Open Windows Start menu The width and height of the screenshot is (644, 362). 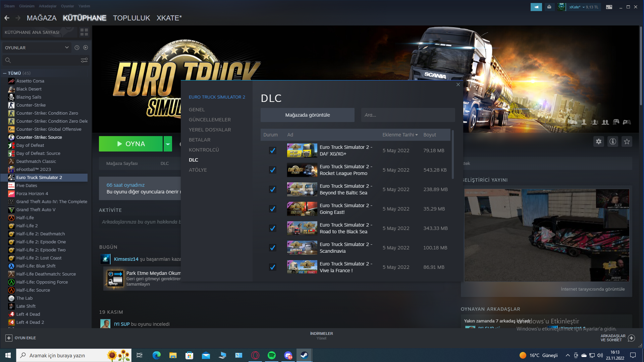click(x=8, y=355)
